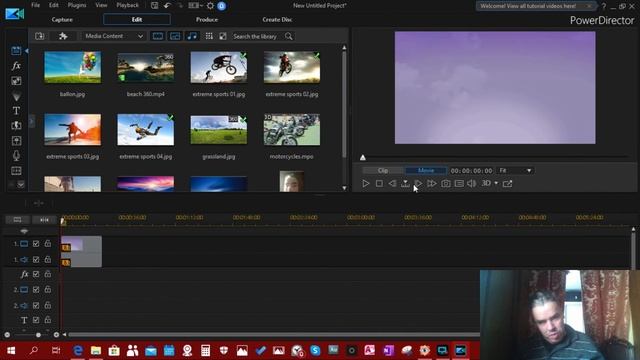The image size is (640, 360).
Task: Open the Particle Room
Action: (x=16, y=96)
